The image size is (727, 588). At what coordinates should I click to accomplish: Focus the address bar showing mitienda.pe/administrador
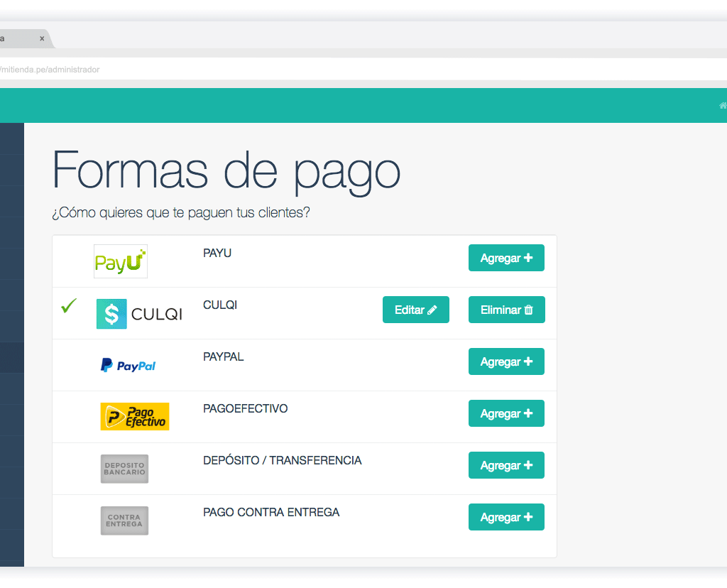(363, 70)
